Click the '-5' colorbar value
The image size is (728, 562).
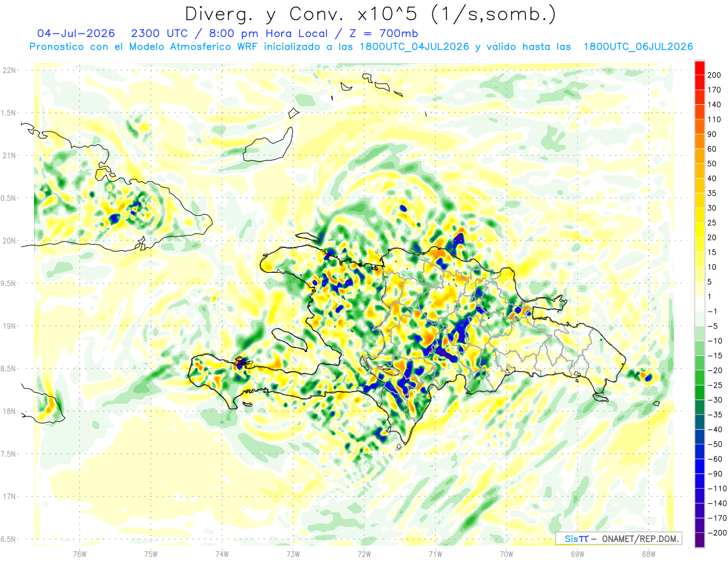point(712,326)
